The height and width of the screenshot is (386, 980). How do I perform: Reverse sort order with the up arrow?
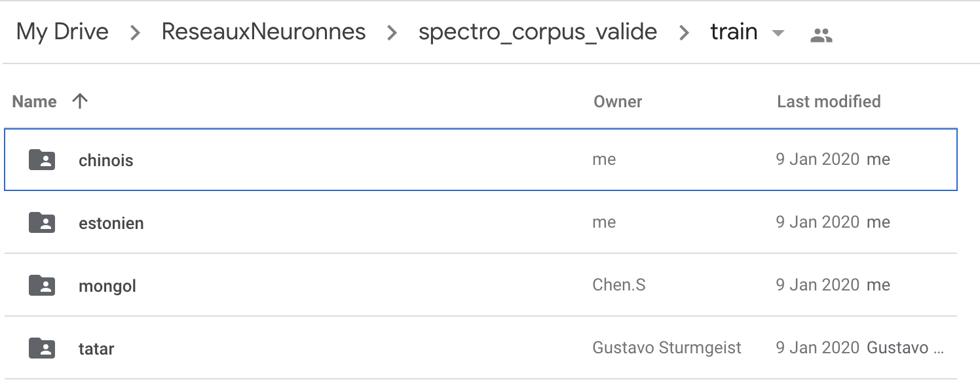(80, 101)
